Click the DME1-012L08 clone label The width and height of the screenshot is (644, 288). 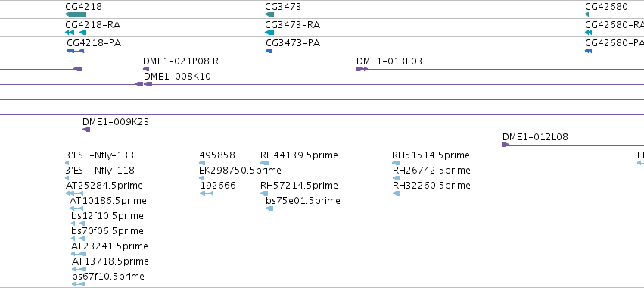535,137
